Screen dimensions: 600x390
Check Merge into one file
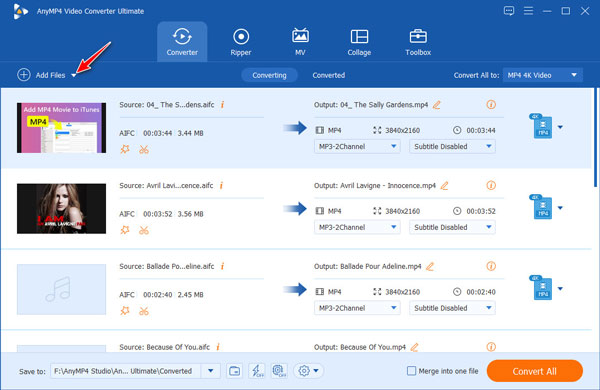[x=411, y=371]
